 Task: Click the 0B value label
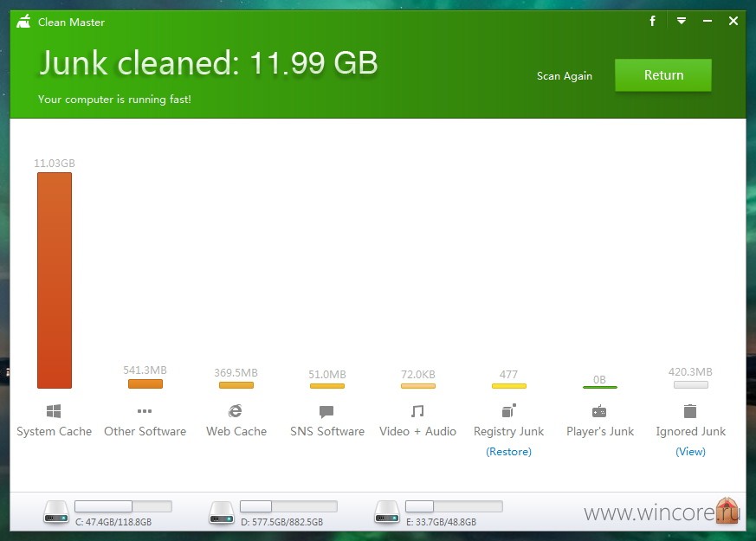599,380
